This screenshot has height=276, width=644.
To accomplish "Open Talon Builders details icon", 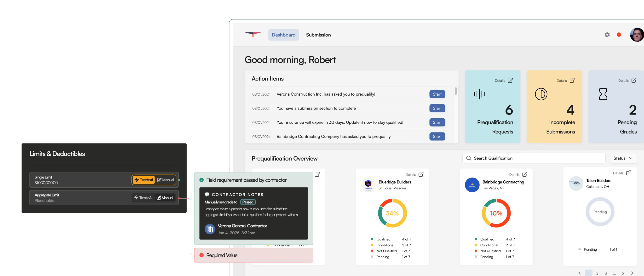I will (x=628, y=173).
